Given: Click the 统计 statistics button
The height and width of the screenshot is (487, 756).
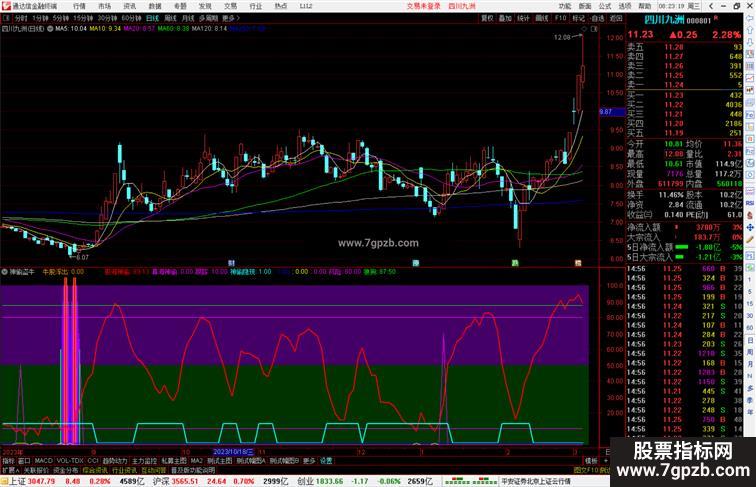Looking at the screenshot, I should pos(523,18).
